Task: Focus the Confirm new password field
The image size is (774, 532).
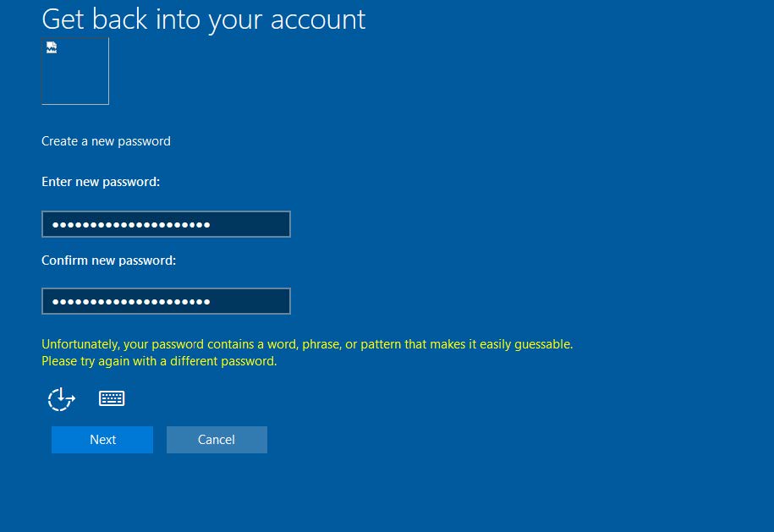Action: pos(166,300)
